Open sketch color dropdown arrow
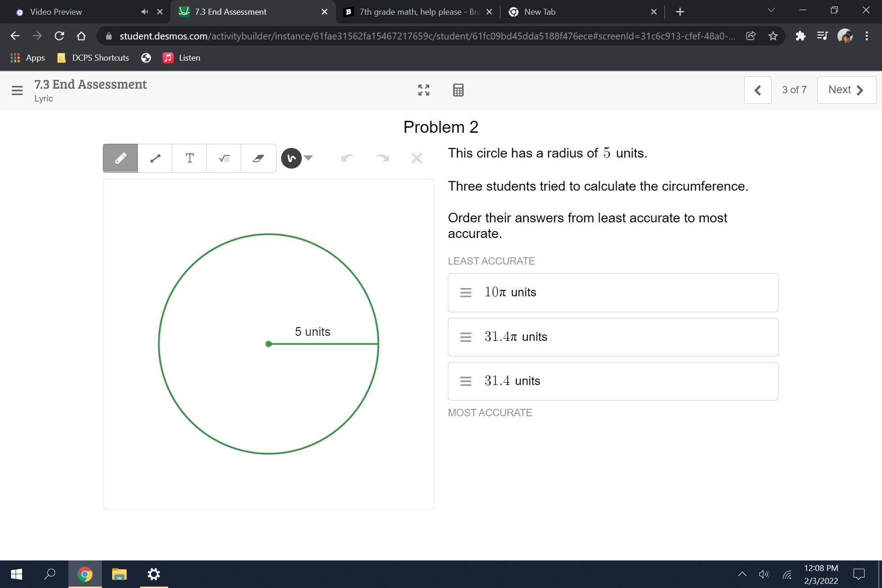This screenshot has width=882, height=588. click(x=309, y=158)
